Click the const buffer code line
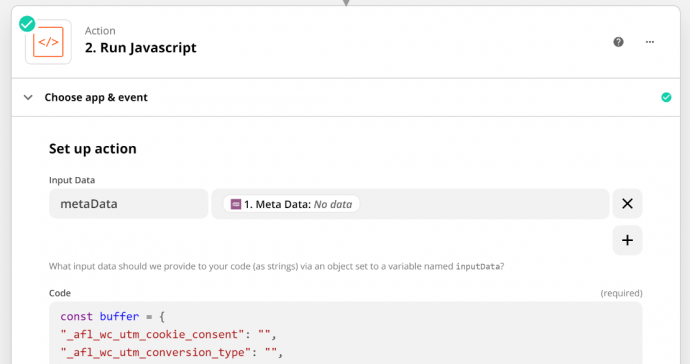 pyautogui.click(x=113, y=316)
